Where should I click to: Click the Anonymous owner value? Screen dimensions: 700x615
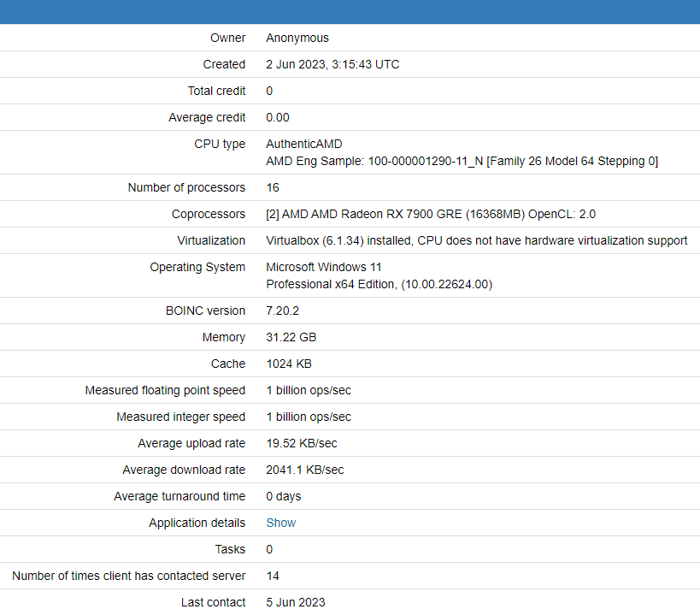point(297,38)
